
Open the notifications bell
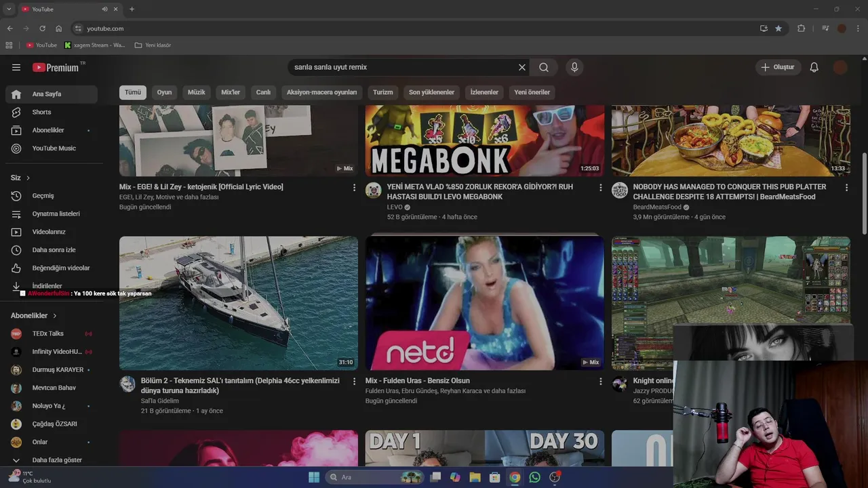[x=814, y=67]
